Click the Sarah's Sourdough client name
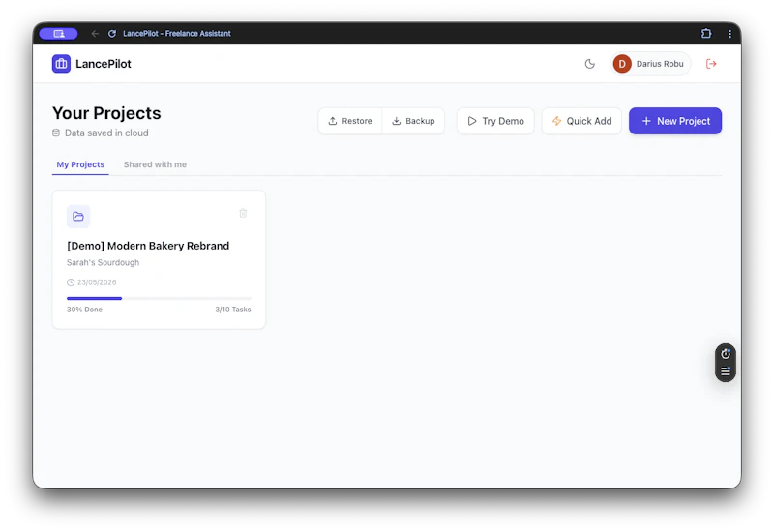The width and height of the screenshot is (774, 532). (x=103, y=262)
